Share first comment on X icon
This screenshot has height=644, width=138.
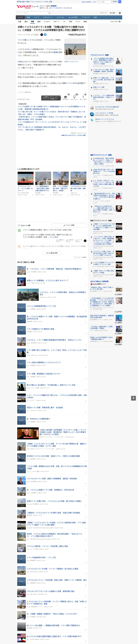pyautogui.click(x=85, y=241)
